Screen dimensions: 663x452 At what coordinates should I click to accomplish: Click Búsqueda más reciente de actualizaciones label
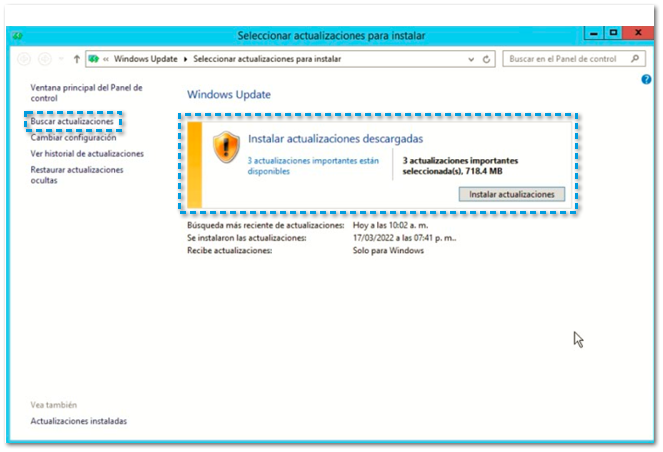266,225
